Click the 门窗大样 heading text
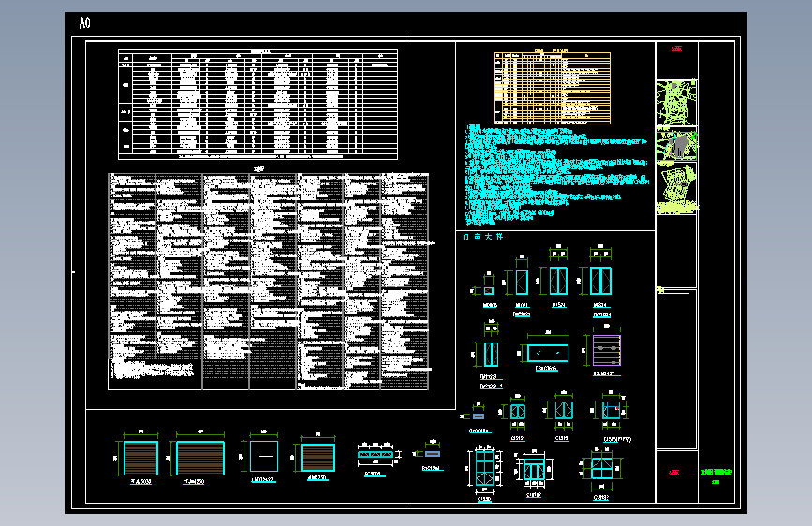Screen dimensions: 812x526 (482, 237)
